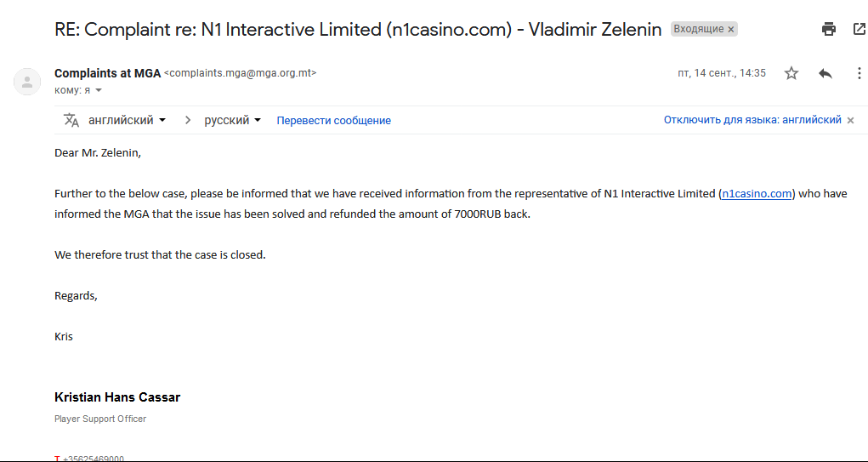This screenshot has width=868, height=462.
Task: Click the sender name 'Complaints at MGA'
Action: tap(107, 73)
